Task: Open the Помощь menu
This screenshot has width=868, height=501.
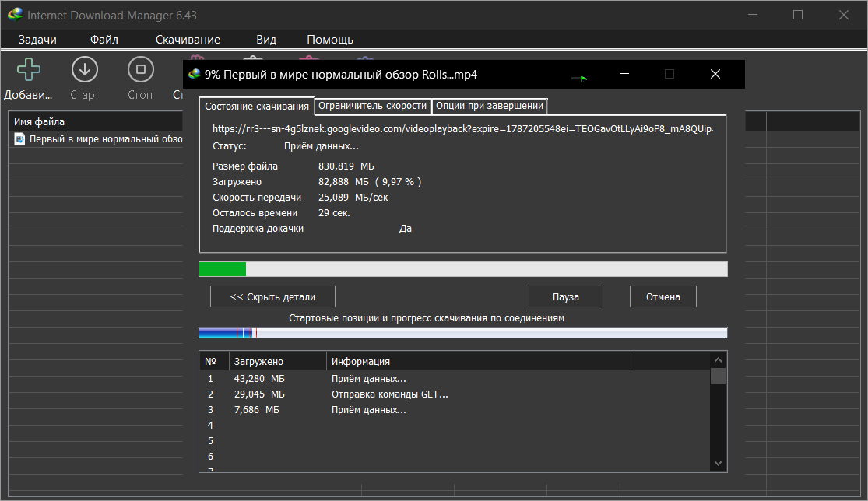Action: (330, 40)
